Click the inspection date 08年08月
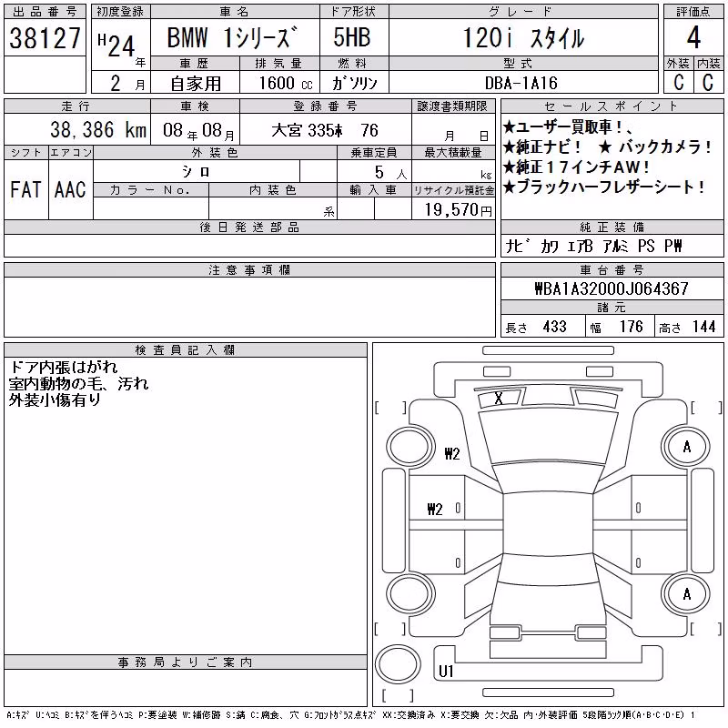The height and width of the screenshot is (728, 728). (198, 131)
